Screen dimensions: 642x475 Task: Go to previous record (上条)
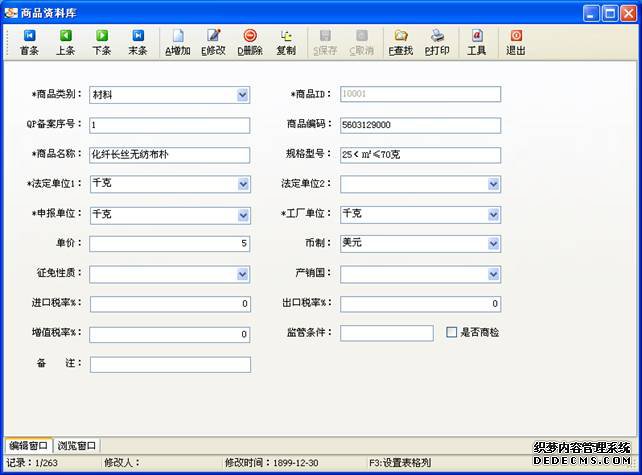65,42
